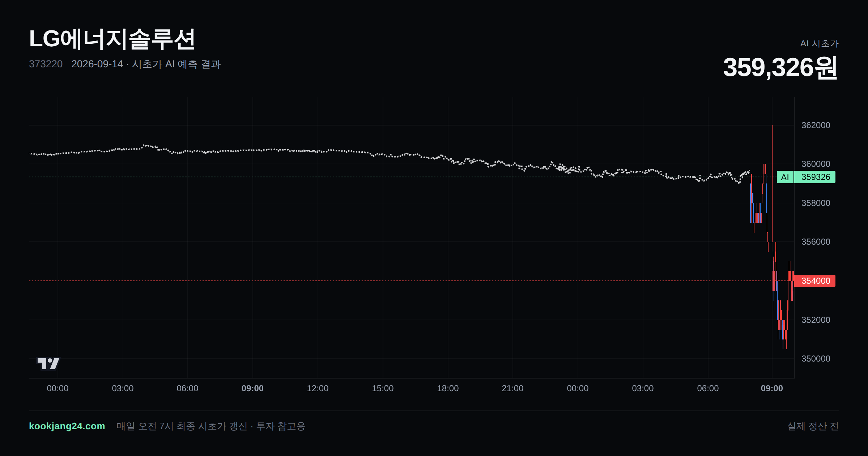868x456 pixels.
Task: Click the 359326 green price label
Action: point(815,177)
